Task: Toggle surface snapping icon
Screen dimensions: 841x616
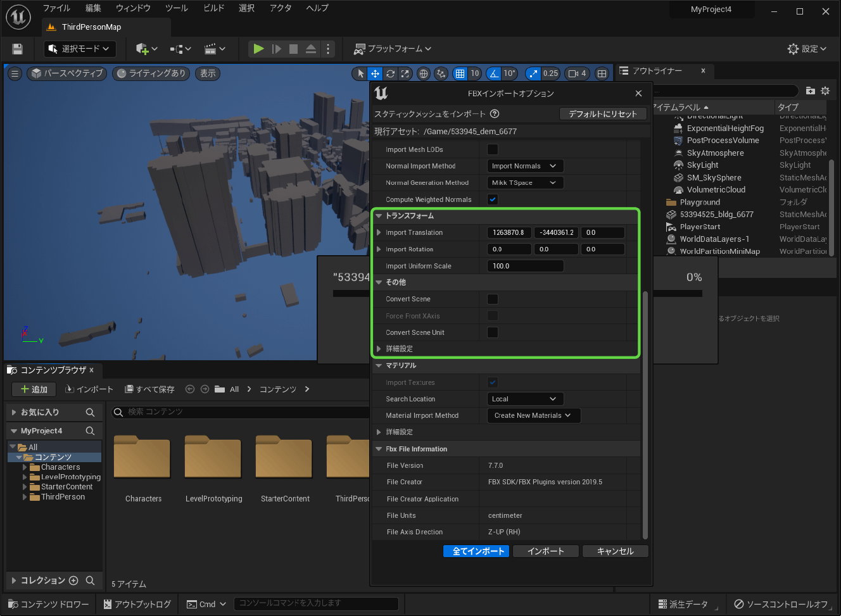Action: point(441,73)
